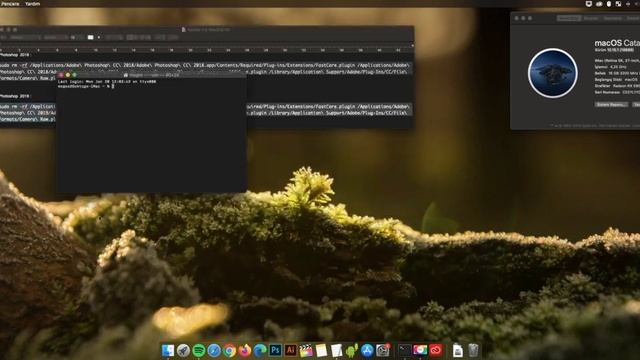Select the first (overview) tab in About This Mac
This screenshot has width=640, height=360.
click(x=569, y=18)
